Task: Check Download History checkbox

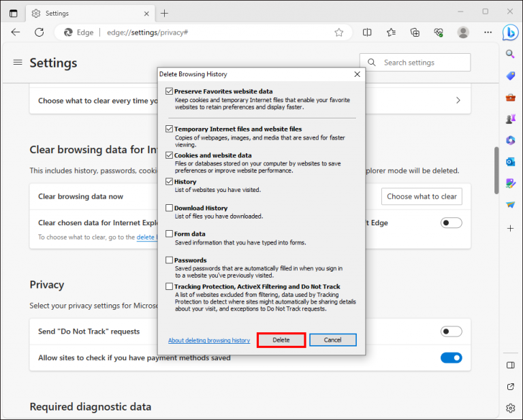Action: [x=169, y=208]
